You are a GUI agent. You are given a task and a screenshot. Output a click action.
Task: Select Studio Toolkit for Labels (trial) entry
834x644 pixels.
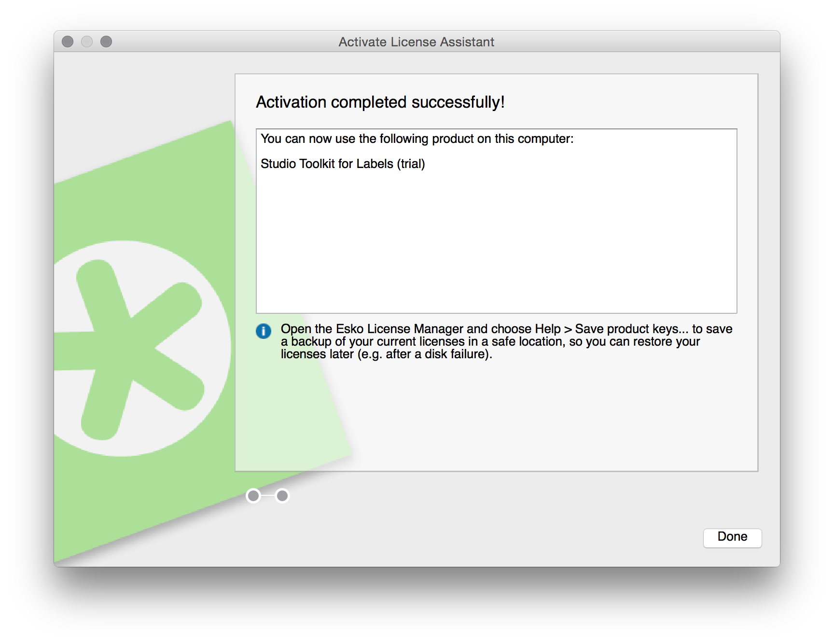(x=342, y=164)
